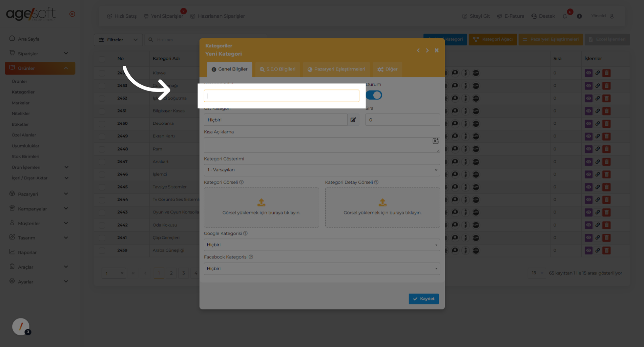Image resolution: width=644 pixels, height=347 pixels.
Task: Open the Kategori Gösterimi dropdown
Action: (322, 170)
